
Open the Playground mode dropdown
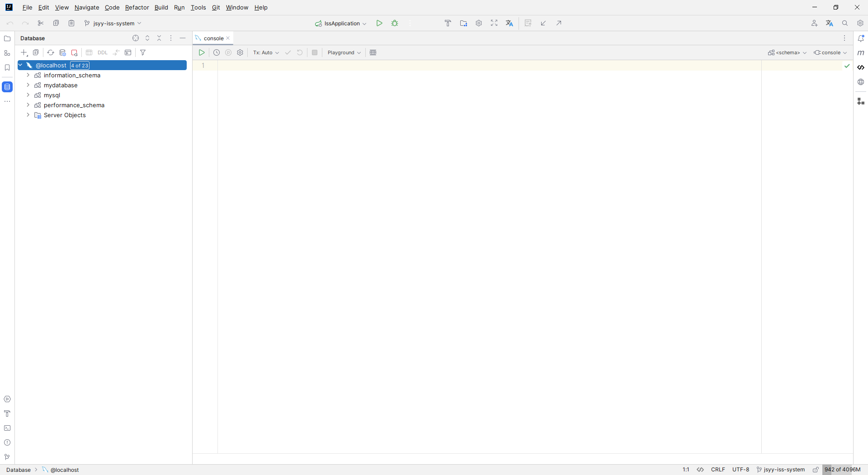pyautogui.click(x=344, y=52)
